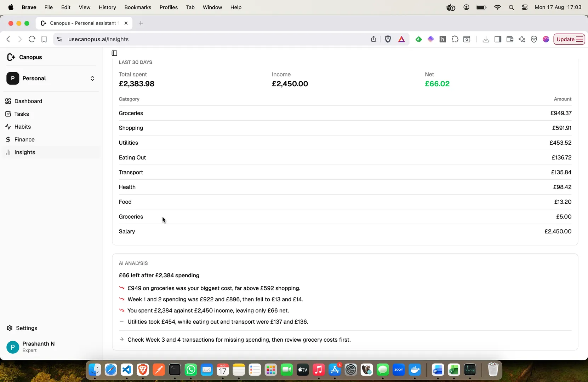The image size is (588, 382).
Task: Select the Eating Out row
Action: pos(345,157)
